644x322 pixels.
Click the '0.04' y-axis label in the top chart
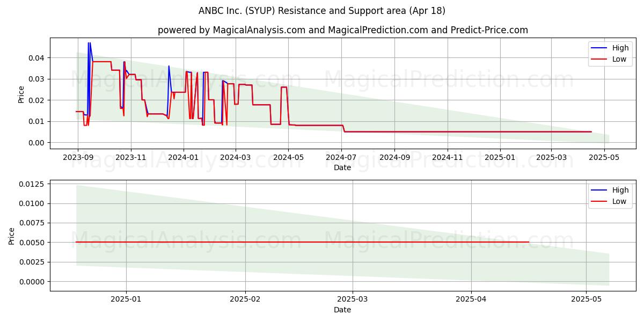click(x=36, y=58)
